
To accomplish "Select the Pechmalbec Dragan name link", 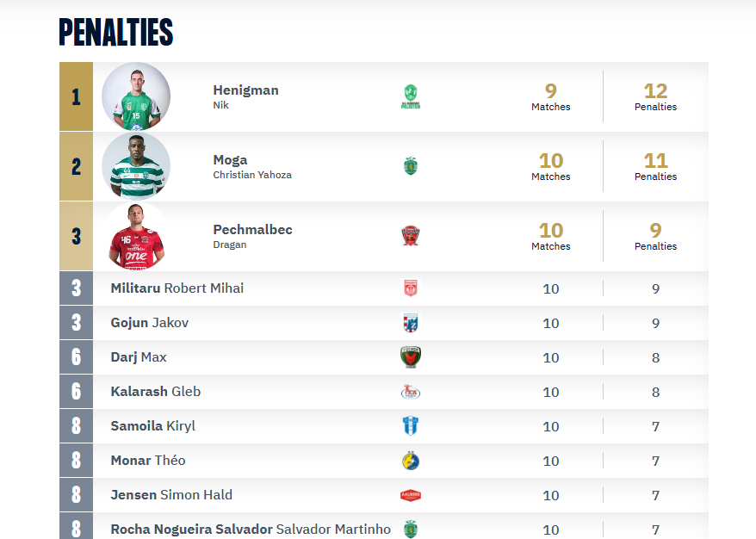I will pyautogui.click(x=252, y=236).
